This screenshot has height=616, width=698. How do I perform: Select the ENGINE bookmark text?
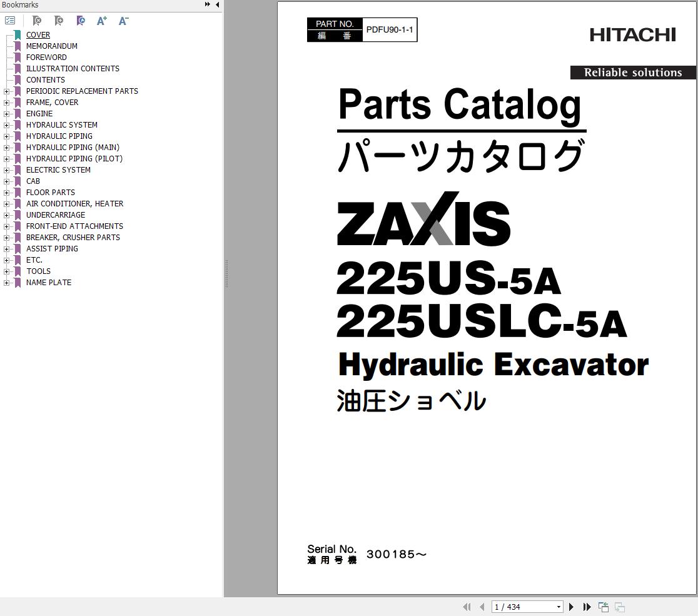39,113
